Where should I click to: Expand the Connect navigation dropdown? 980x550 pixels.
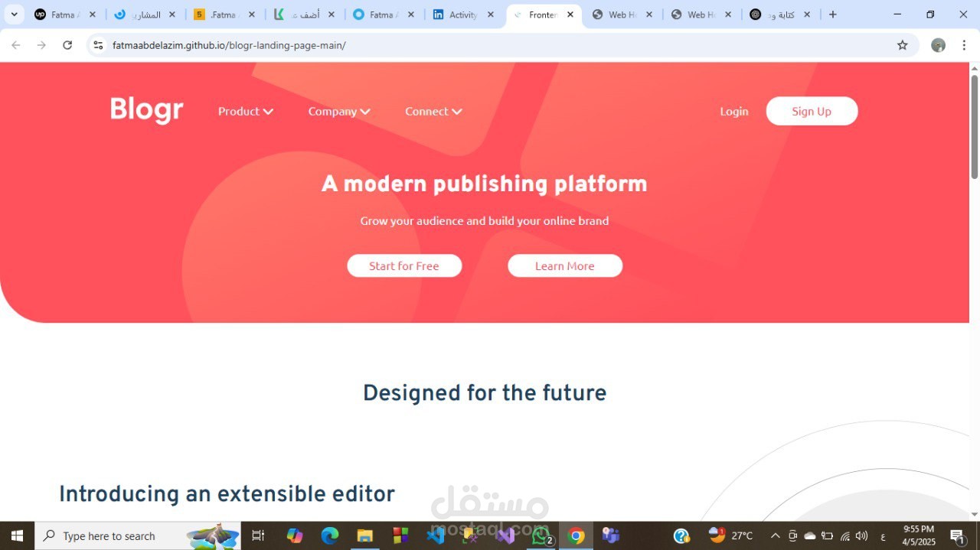pos(433,111)
